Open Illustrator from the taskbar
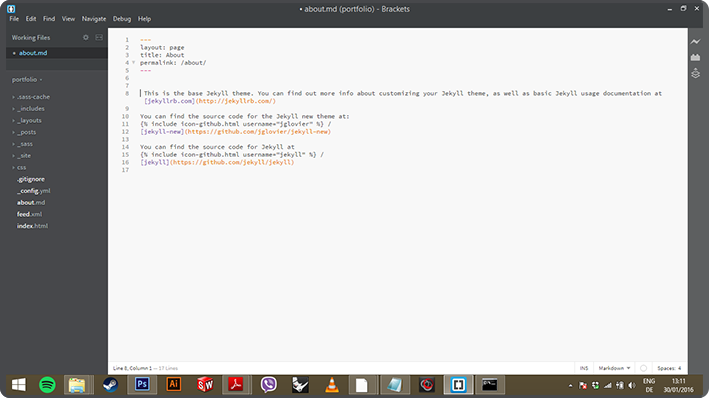Screen dimensions: 709x399 (x=174, y=385)
